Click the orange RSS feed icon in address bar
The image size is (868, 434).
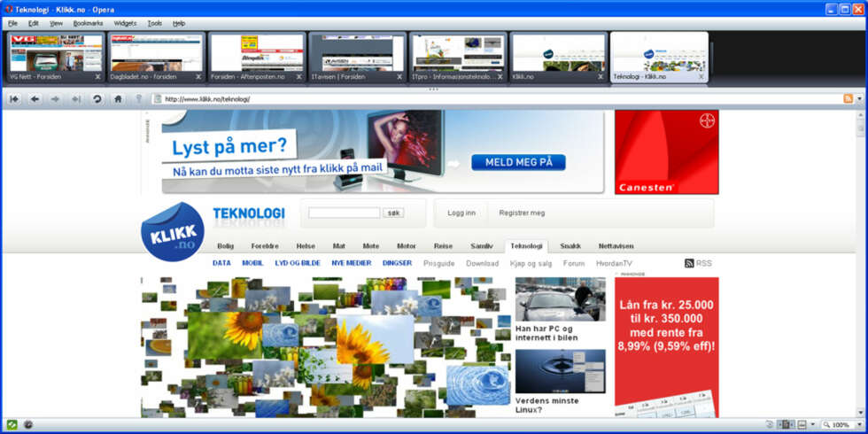(848, 98)
